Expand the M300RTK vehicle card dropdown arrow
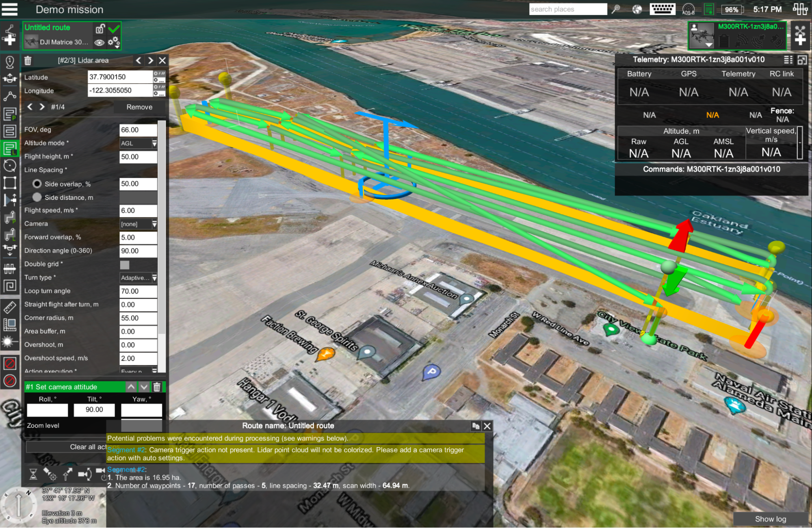The height and width of the screenshot is (528, 812). (708, 45)
